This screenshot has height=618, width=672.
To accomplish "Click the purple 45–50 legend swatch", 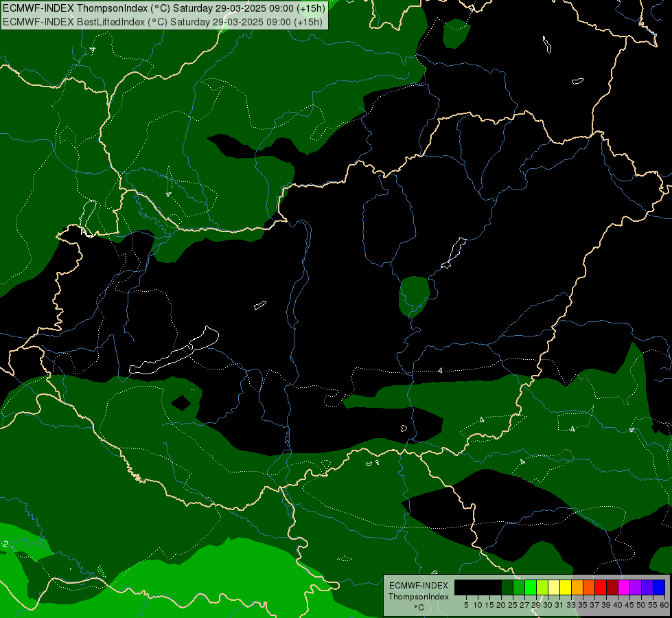I will point(636,587).
